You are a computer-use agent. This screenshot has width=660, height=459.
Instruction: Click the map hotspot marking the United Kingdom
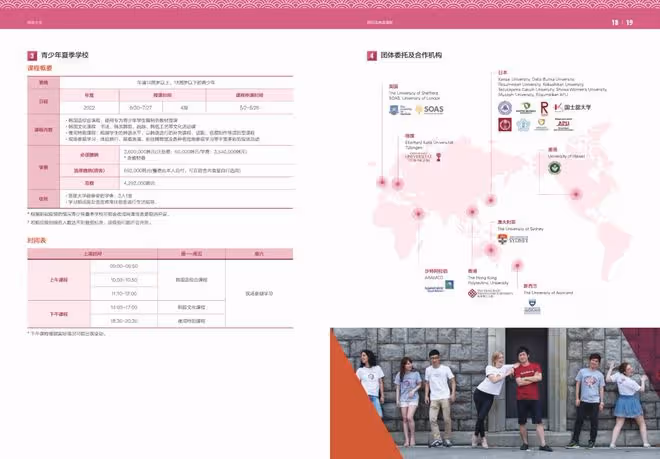pyautogui.click(x=382, y=182)
